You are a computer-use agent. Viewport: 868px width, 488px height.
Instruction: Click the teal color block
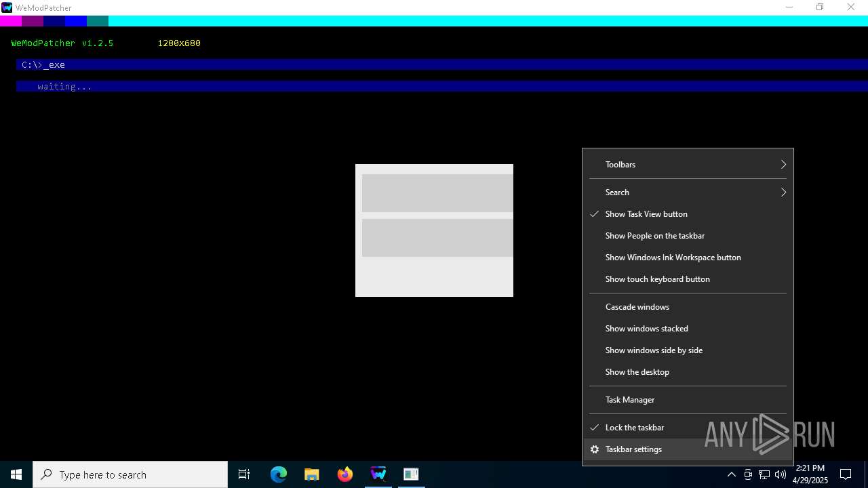pyautogui.click(x=98, y=21)
